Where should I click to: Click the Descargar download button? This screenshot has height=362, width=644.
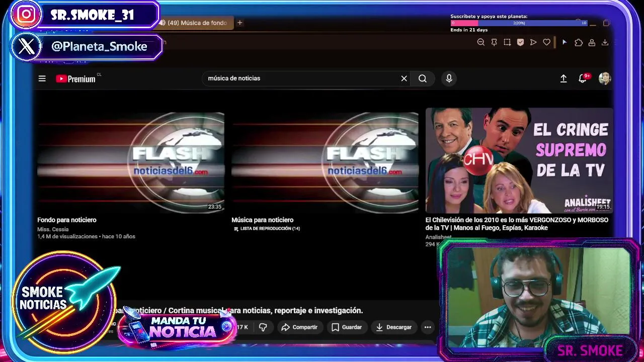[394, 327]
